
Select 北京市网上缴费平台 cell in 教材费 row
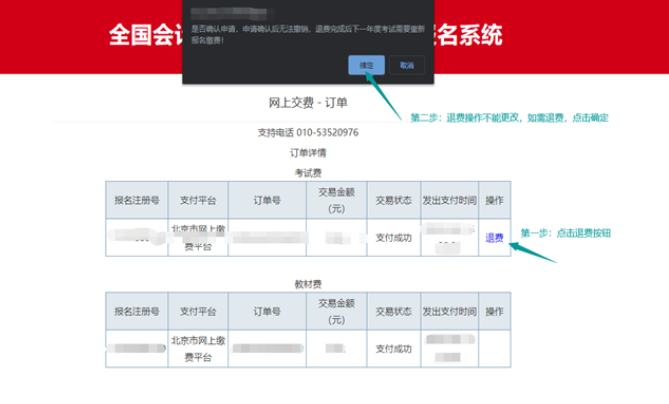197,349
